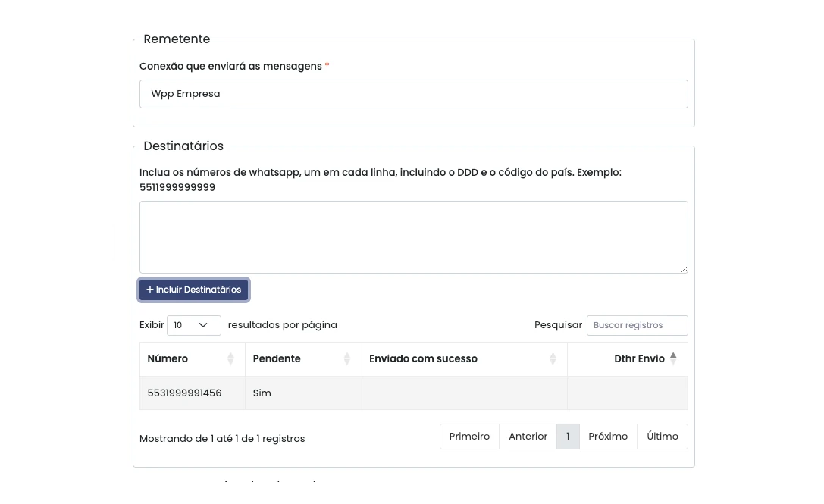Toggle the Dthr Envio sort arrow icon
The image size is (824, 504).
click(673, 359)
